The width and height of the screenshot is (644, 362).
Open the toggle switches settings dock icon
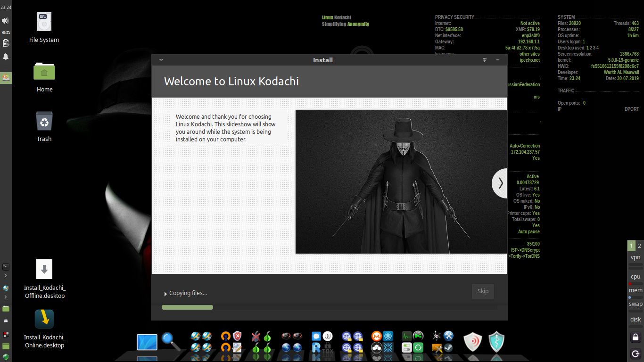406,348
